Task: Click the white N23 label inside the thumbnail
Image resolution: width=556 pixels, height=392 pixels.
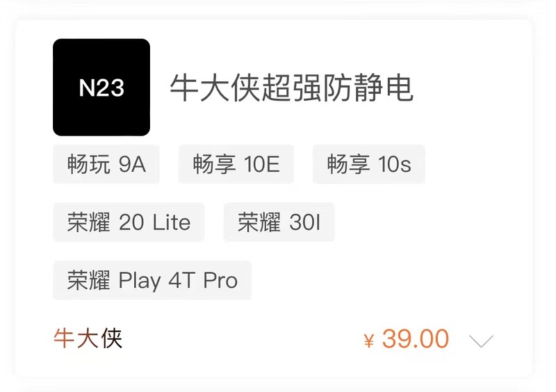Action: [101, 88]
